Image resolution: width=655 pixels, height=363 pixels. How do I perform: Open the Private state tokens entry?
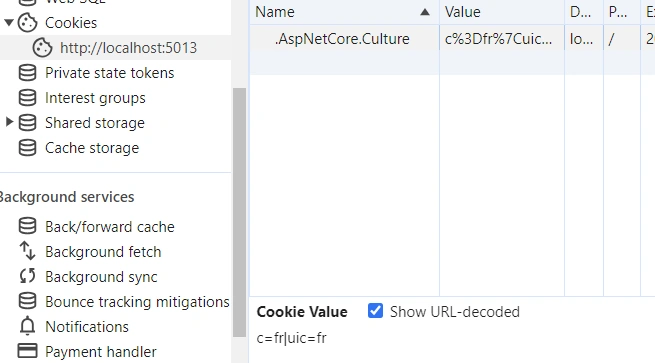tap(109, 73)
